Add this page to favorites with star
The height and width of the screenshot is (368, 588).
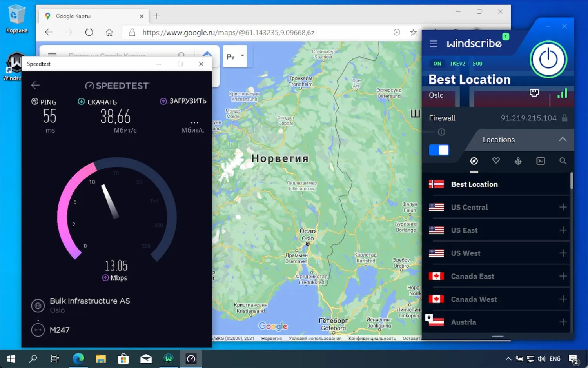[414, 33]
